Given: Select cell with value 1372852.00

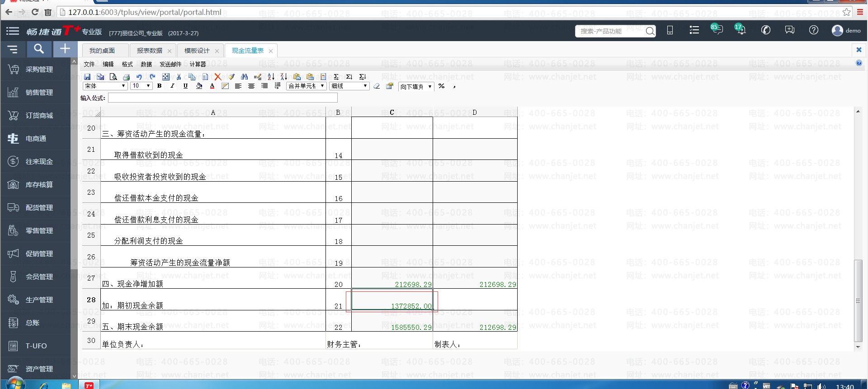Looking at the screenshot, I should 392,300.
